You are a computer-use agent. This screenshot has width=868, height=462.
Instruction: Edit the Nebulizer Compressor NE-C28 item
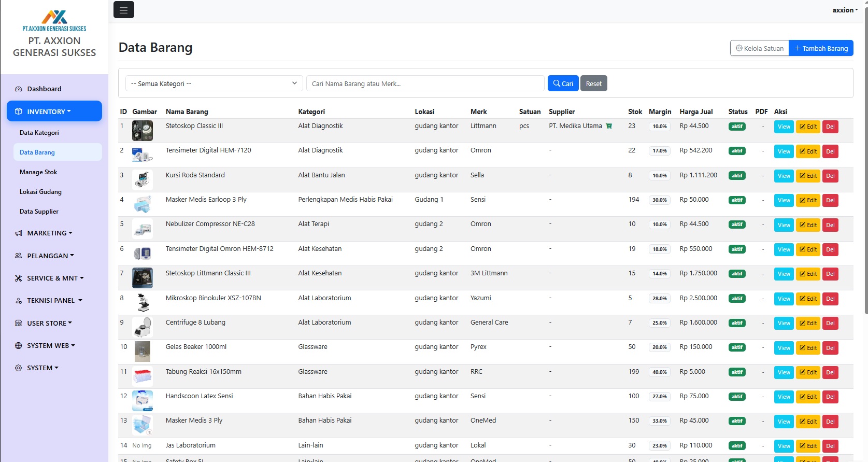point(808,225)
